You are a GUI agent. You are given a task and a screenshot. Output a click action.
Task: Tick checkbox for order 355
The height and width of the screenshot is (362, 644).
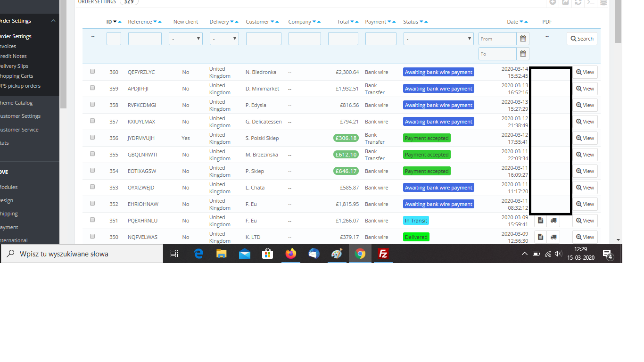point(92,154)
